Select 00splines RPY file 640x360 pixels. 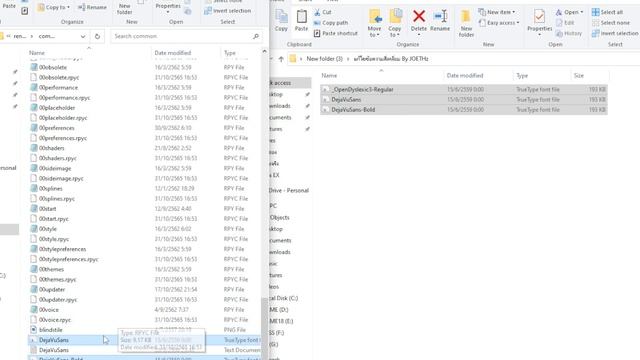point(144,189)
